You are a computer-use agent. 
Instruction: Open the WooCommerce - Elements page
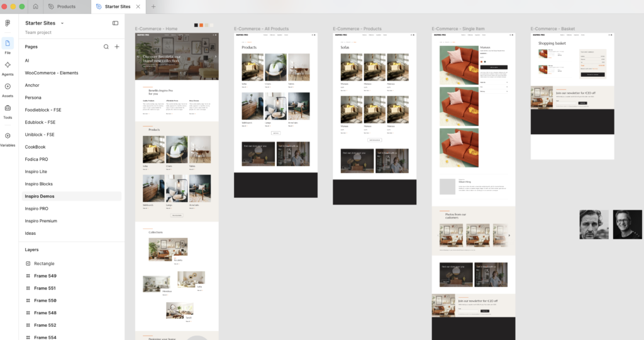[x=52, y=73]
